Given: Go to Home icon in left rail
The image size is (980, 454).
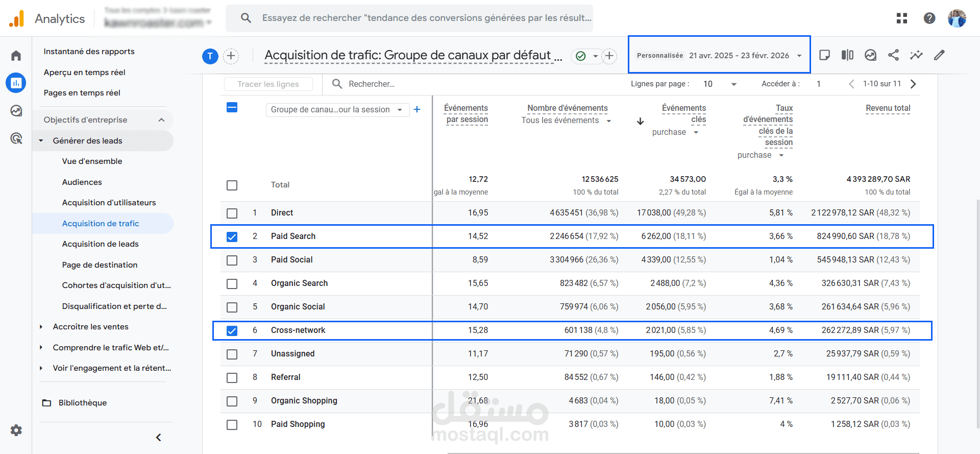Looking at the screenshot, I should click(16, 55).
